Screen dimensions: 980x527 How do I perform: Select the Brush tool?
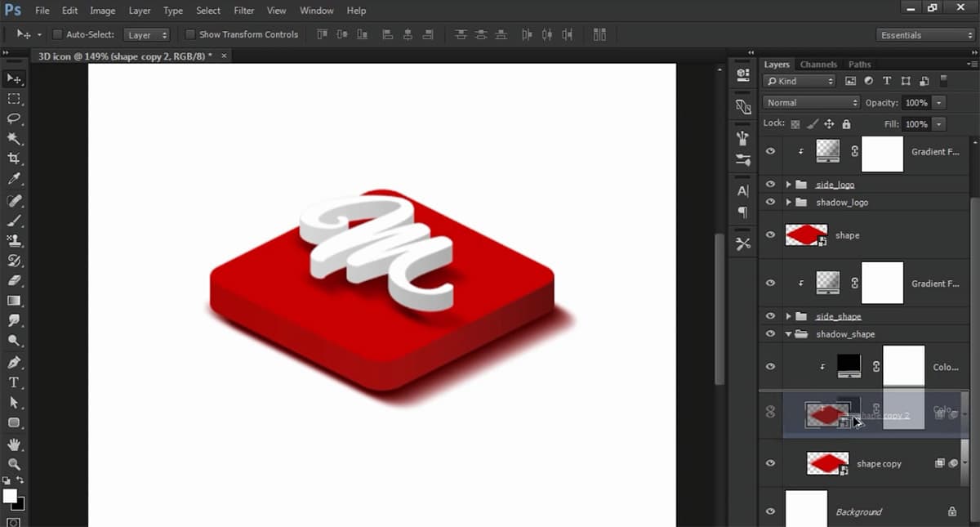(x=13, y=221)
